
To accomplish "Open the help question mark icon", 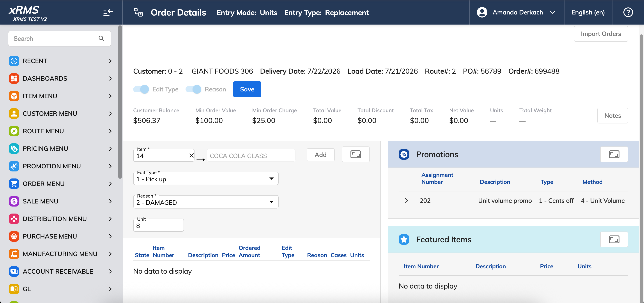I will point(628,12).
